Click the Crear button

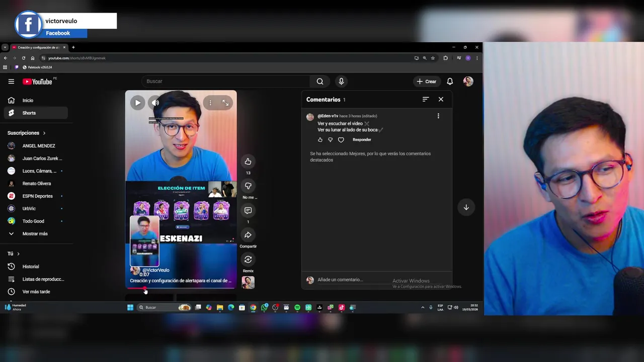coord(427,81)
